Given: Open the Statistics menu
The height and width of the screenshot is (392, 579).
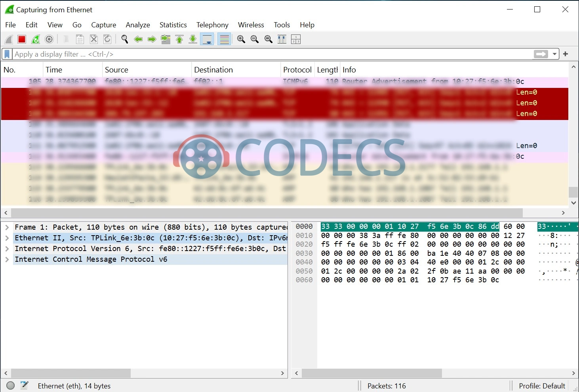Looking at the screenshot, I should point(173,25).
